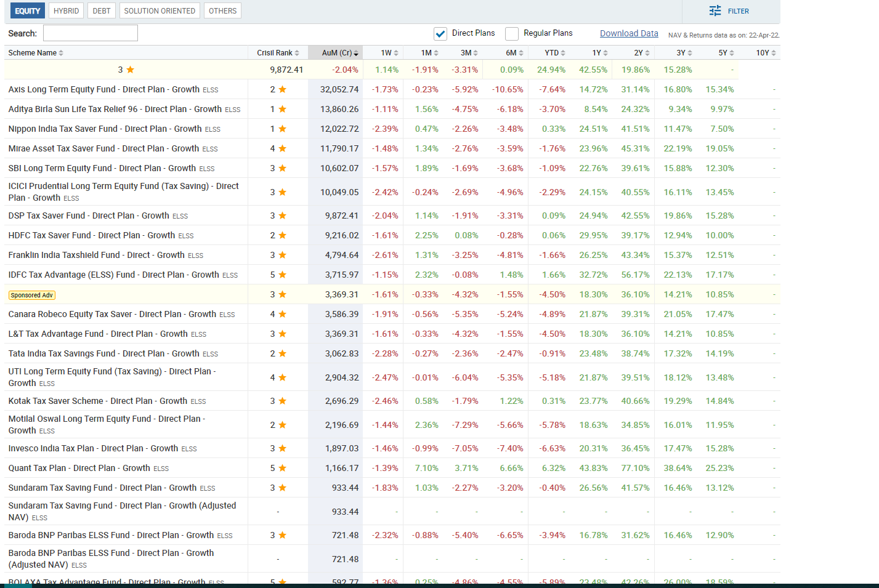The width and height of the screenshot is (879, 588).
Task: Uncheck the Direct Plans checkbox
Action: pos(440,33)
